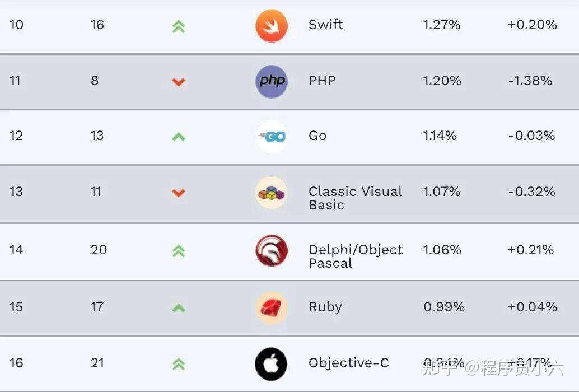Click the Delphi helmet logo icon
Image resolution: width=579 pixels, height=392 pixels.
[x=272, y=251]
